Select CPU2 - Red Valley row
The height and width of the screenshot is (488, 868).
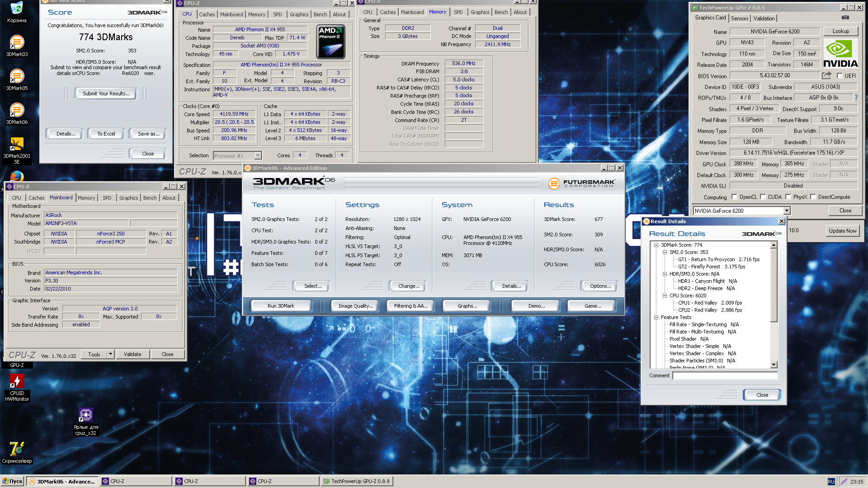point(710,310)
